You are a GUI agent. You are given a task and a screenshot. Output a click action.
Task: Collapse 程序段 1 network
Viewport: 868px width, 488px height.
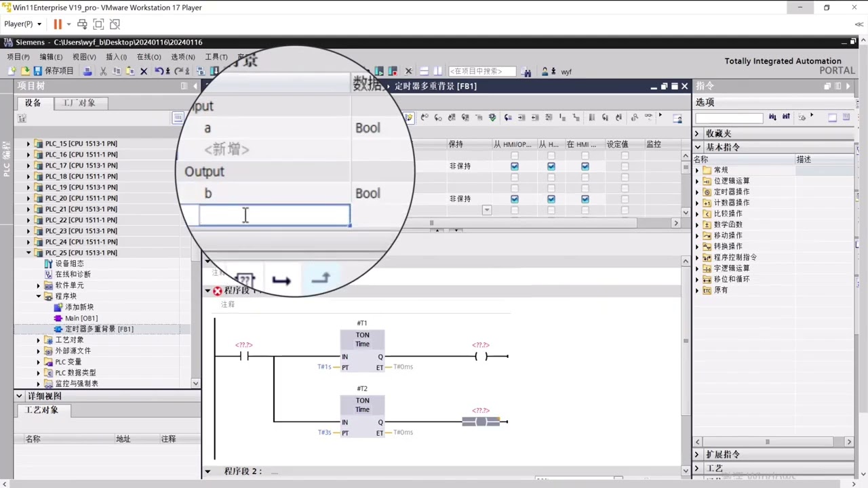tap(208, 290)
